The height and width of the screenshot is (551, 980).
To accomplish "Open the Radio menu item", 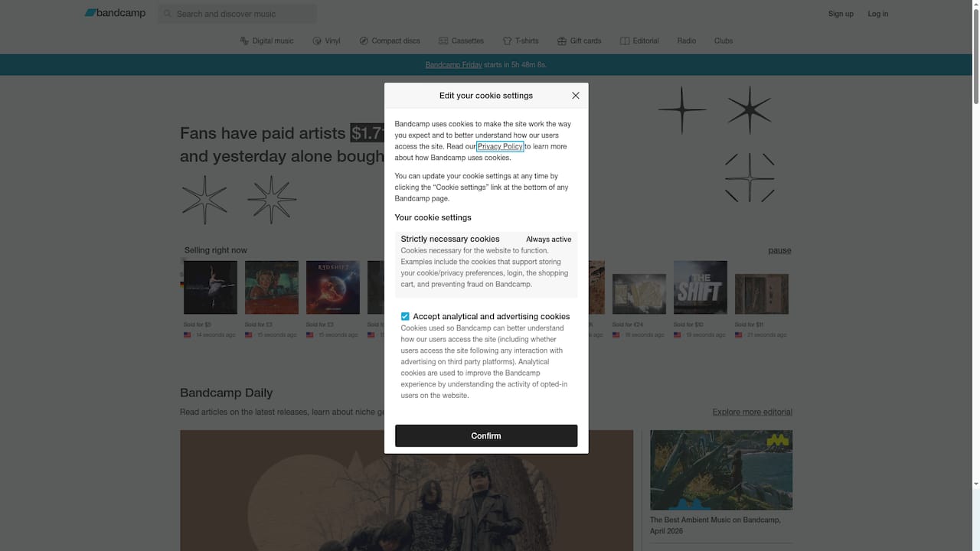I will [687, 41].
